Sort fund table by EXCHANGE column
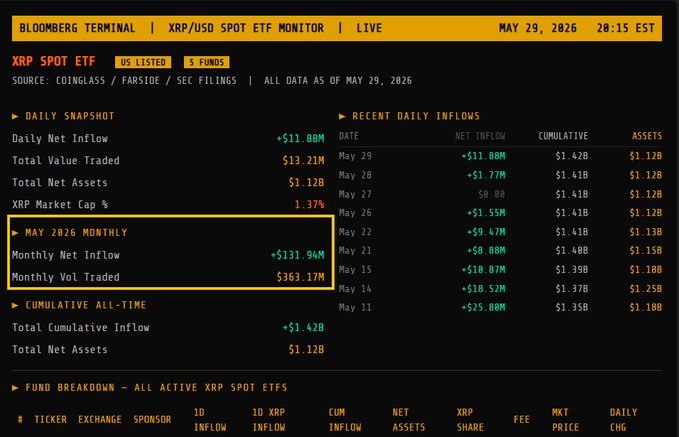Screen dimensions: 679x437 pyautogui.click(x=100, y=420)
